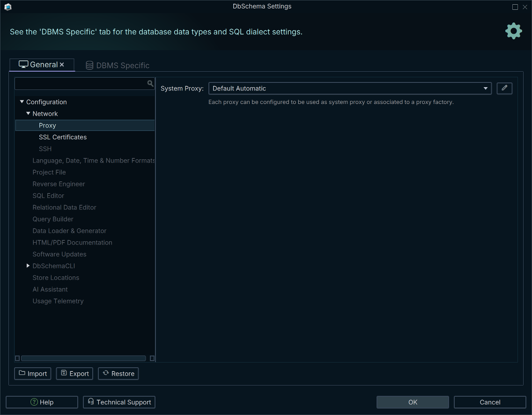
Task: Maximize the DbSchema Settings window
Action: [x=515, y=7]
